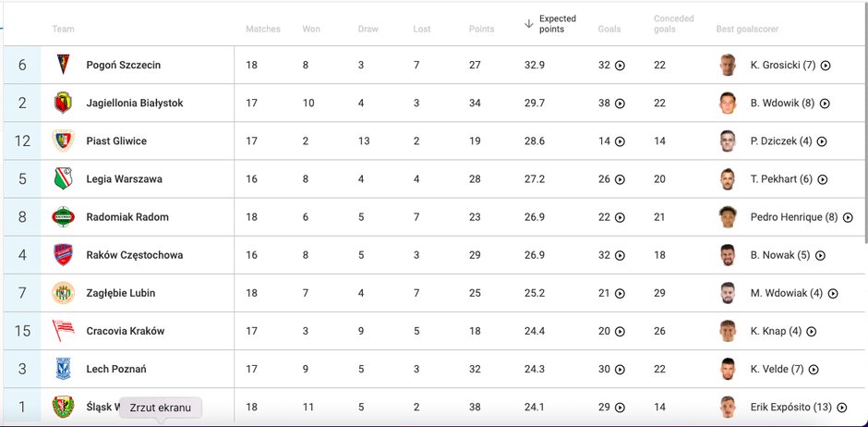Image resolution: width=868 pixels, height=427 pixels.
Task: Play Pogoń Szczecin goals video
Action: click(620, 66)
